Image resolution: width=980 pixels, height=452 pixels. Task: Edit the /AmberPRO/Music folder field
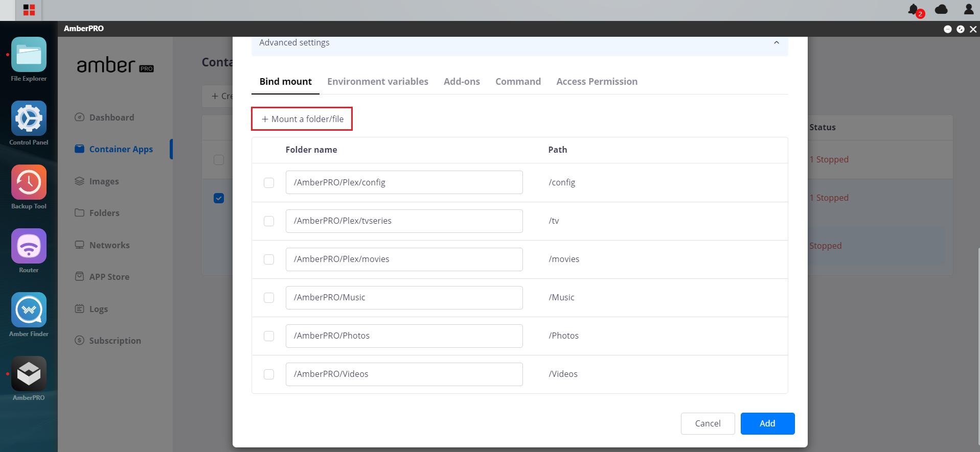(x=404, y=297)
